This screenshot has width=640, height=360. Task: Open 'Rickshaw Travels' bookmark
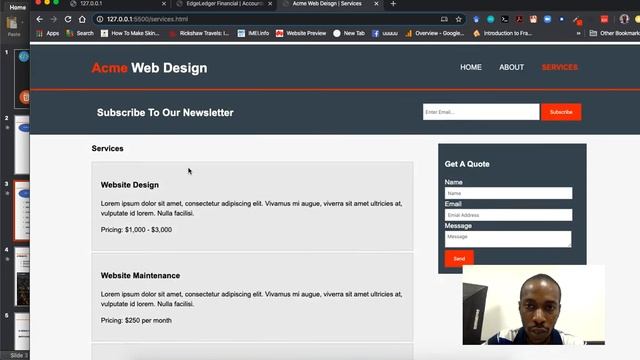[x=199, y=33]
